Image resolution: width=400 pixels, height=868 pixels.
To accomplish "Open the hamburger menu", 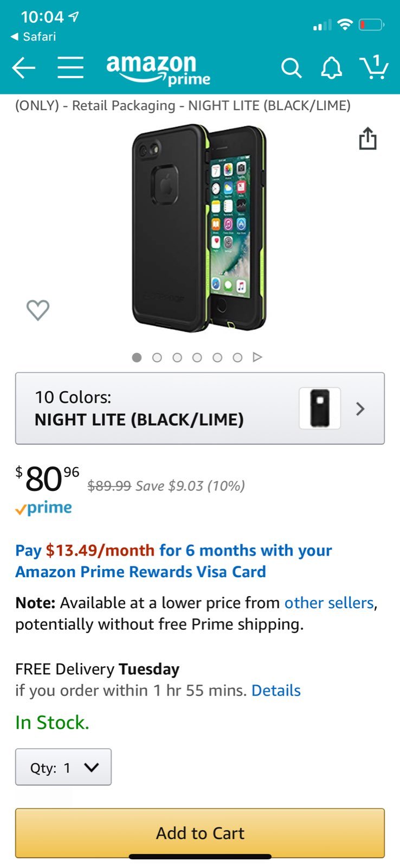I will click(70, 68).
